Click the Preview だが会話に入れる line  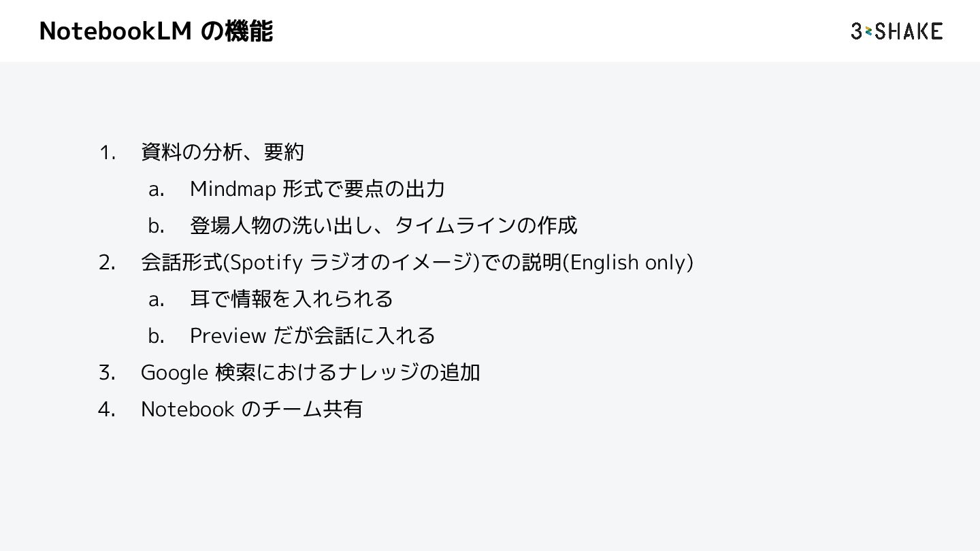point(312,335)
